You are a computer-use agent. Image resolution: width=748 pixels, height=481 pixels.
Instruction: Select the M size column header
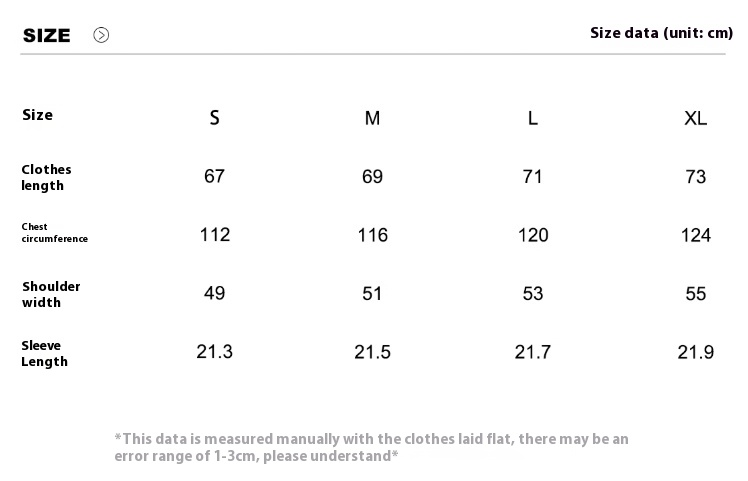pyautogui.click(x=372, y=118)
